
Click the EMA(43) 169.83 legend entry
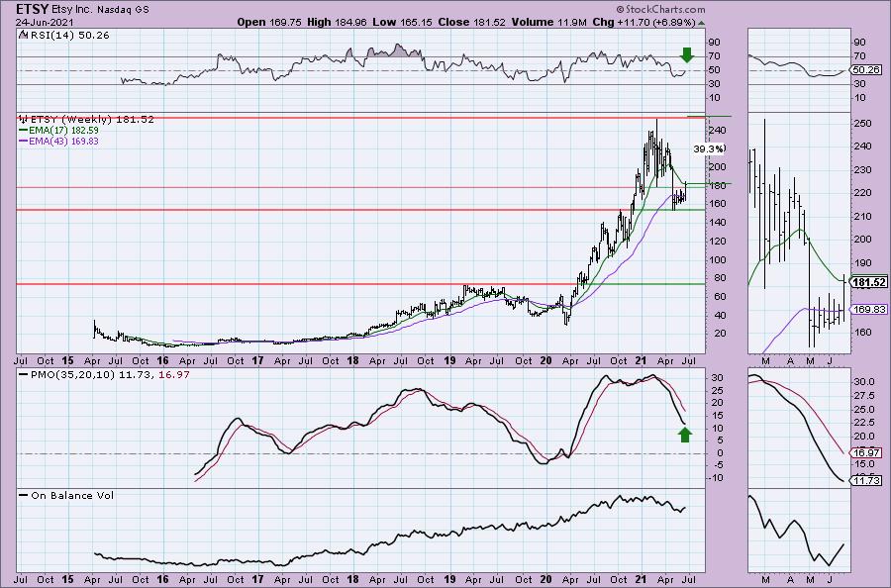(63, 141)
